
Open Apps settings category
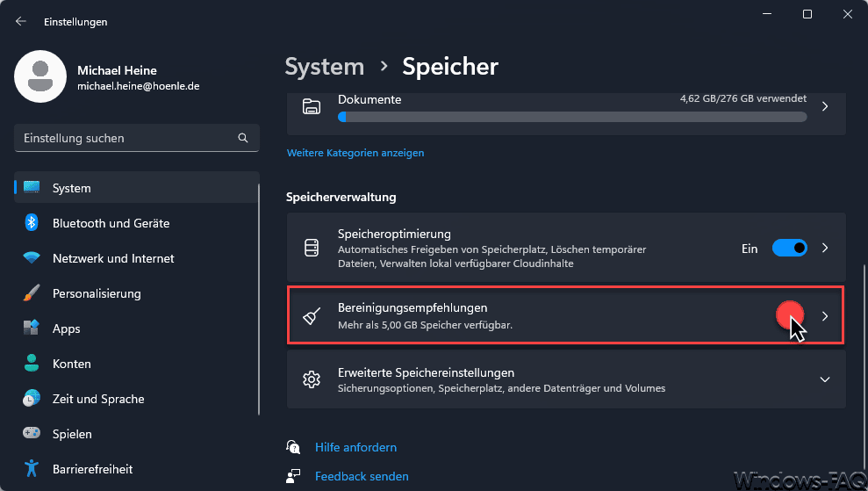tap(137, 329)
